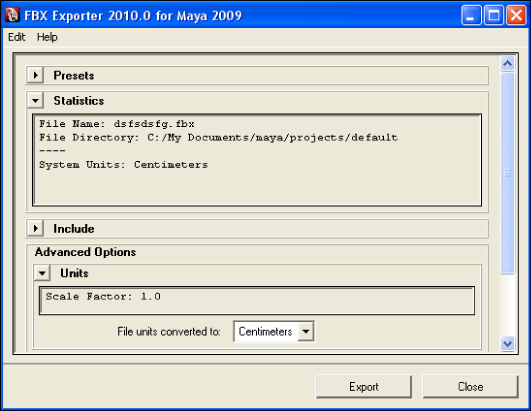Open the File units converted to dropdown

[x=306, y=331]
